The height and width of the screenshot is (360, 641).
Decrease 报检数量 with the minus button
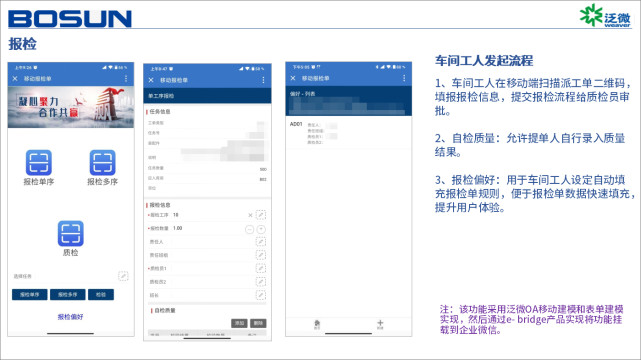point(249,230)
